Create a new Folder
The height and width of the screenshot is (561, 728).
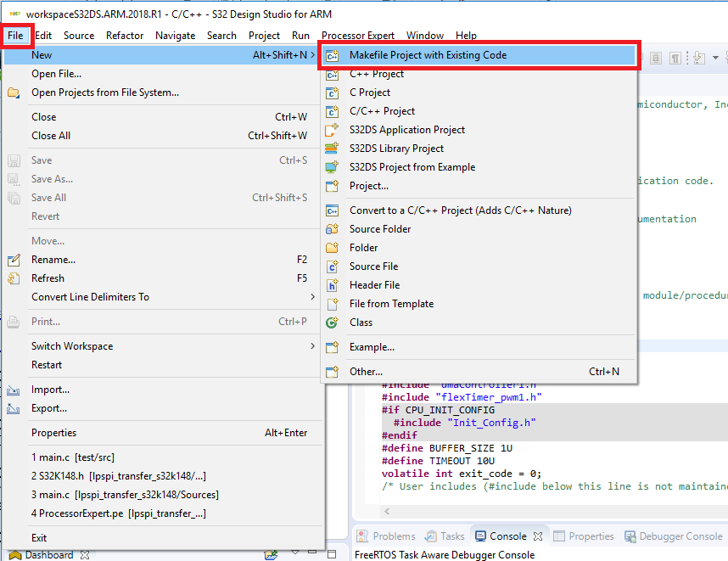point(479,248)
